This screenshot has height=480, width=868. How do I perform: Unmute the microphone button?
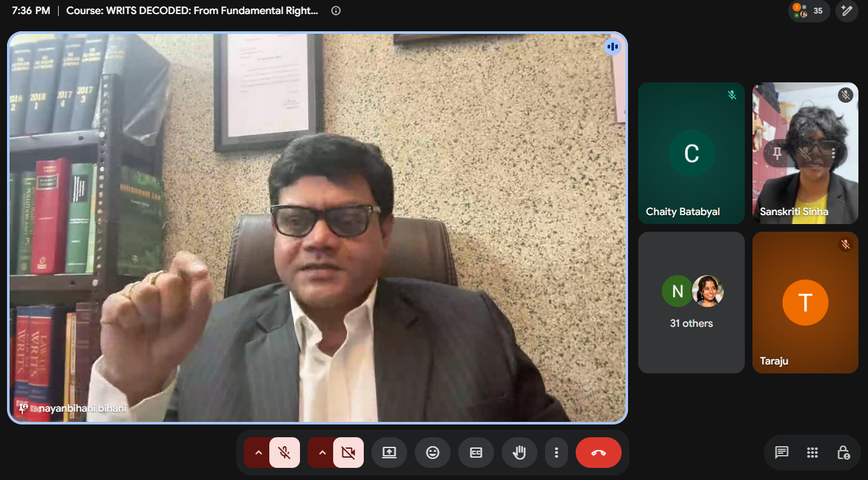pos(285,453)
